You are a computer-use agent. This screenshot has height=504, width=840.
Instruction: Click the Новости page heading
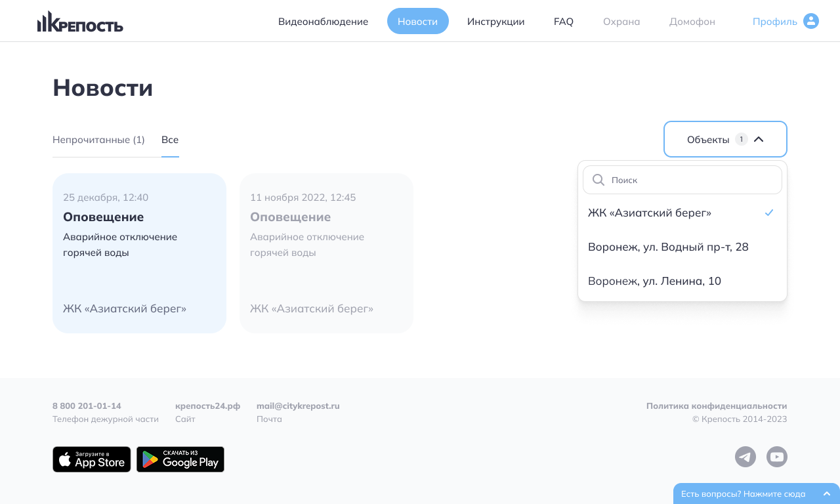[x=103, y=87]
